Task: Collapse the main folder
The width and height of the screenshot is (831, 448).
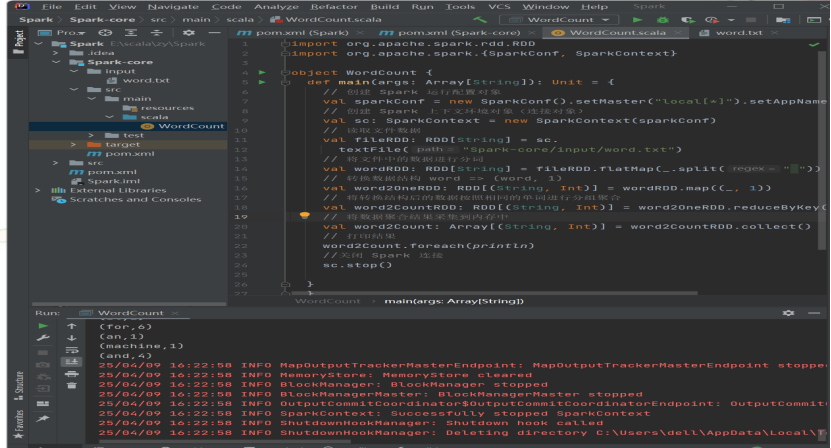Action: pos(92,99)
